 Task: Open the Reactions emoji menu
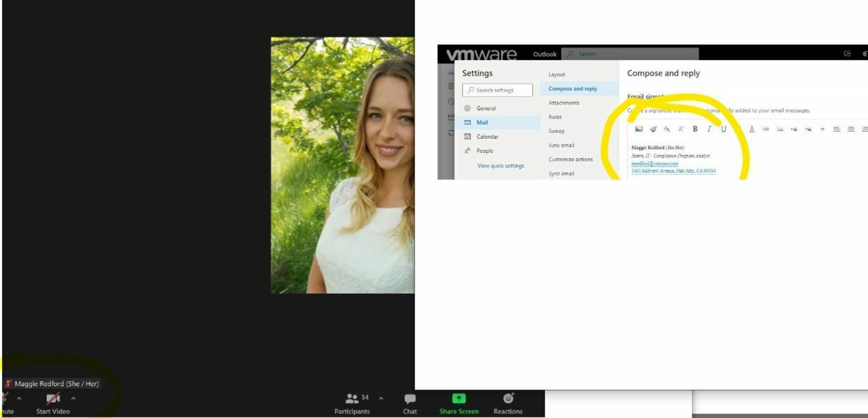coord(508,403)
